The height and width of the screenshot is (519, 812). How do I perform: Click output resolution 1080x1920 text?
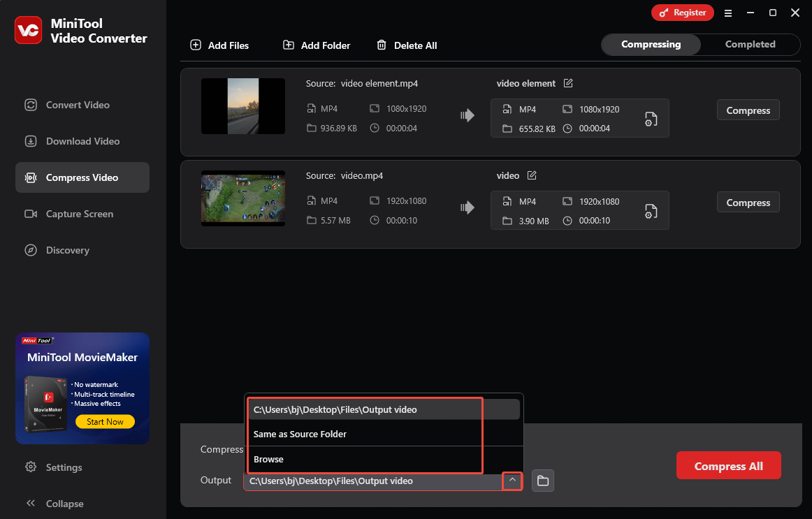point(599,109)
